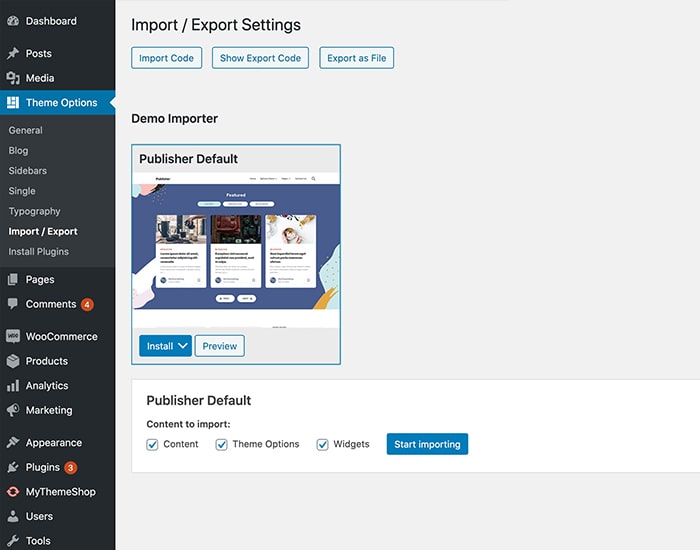This screenshot has height=550, width=700.
Task: Click the Install button text
Action: point(160,346)
